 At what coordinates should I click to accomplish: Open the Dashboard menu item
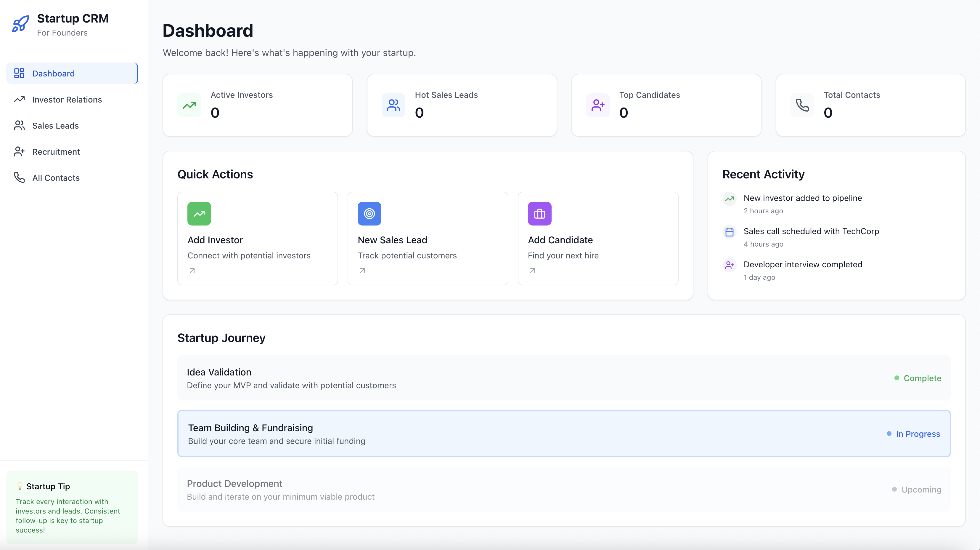72,73
